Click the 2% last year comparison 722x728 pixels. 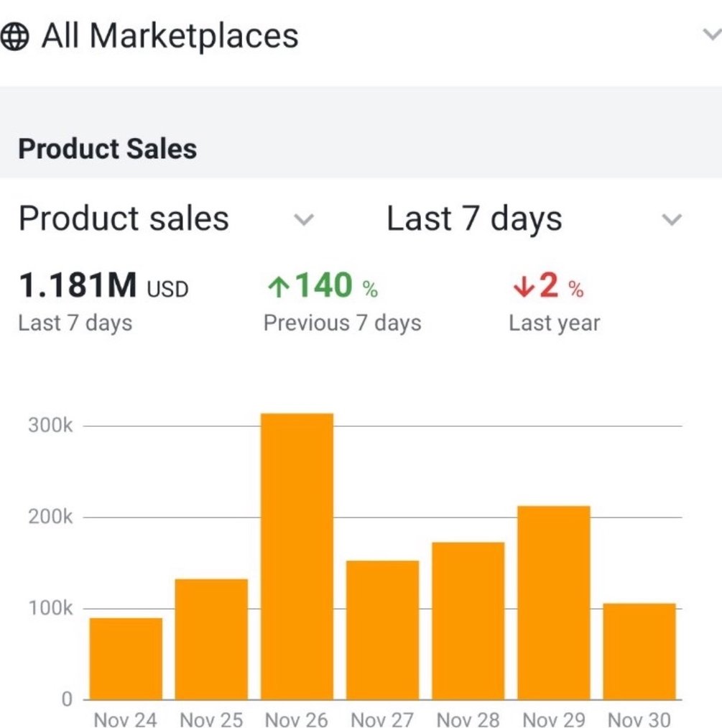pyautogui.click(x=555, y=287)
